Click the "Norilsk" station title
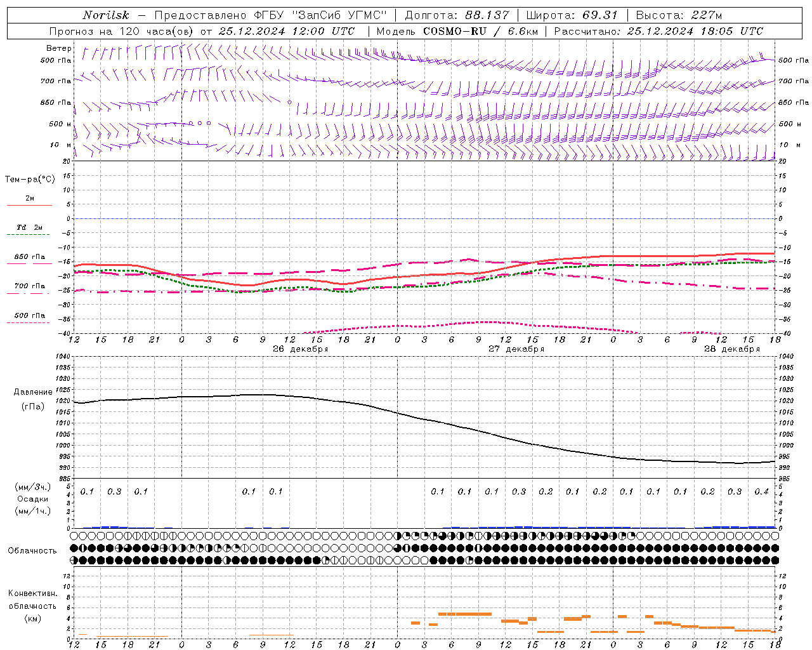Screen dimensions: 812x650 coord(106,15)
